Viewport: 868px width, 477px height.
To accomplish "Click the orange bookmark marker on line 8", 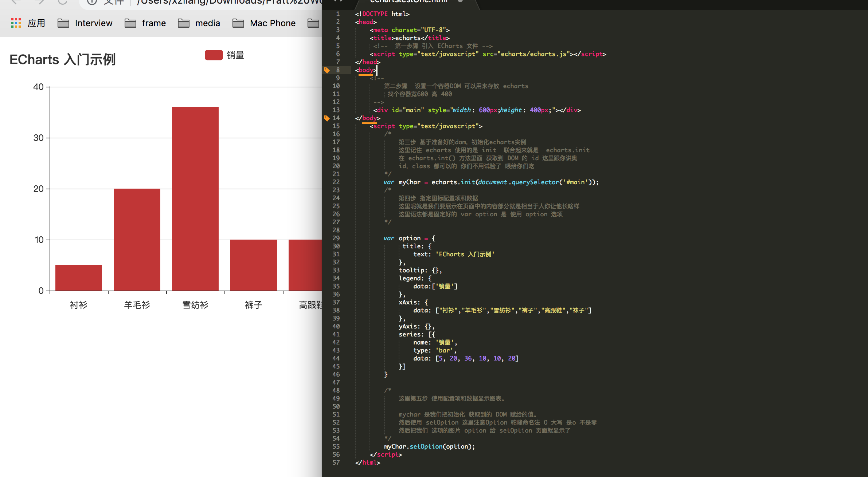I will (x=327, y=70).
